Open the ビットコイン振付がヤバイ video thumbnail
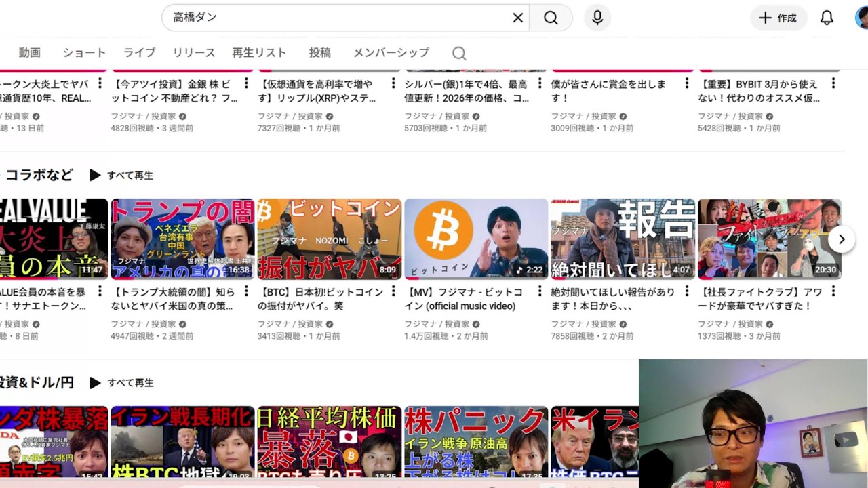 pos(329,239)
